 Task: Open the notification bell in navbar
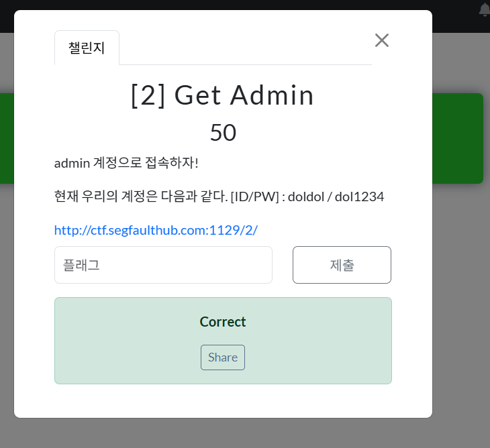tap(485, 9)
